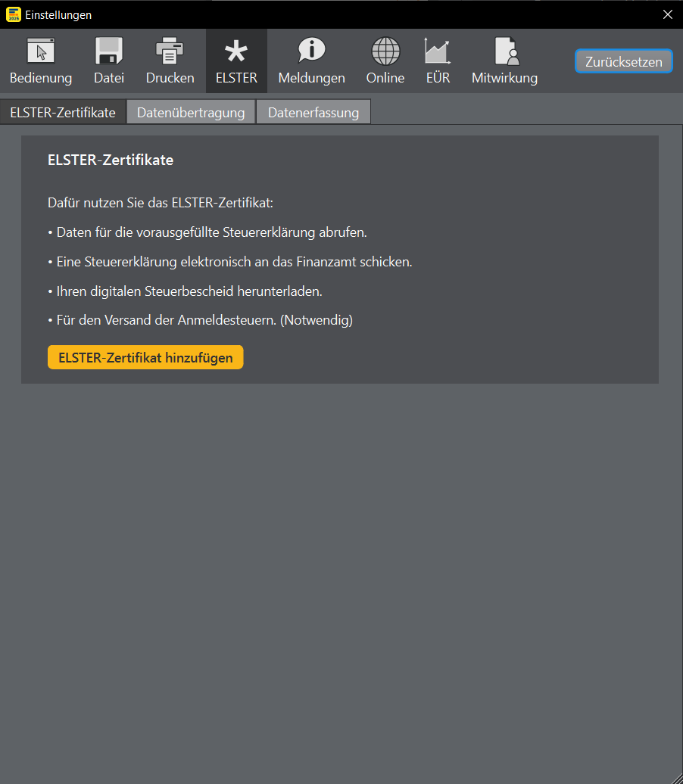Click 'Für den Versand der Anmeldesteuern' line

pyautogui.click(x=200, y=320)
